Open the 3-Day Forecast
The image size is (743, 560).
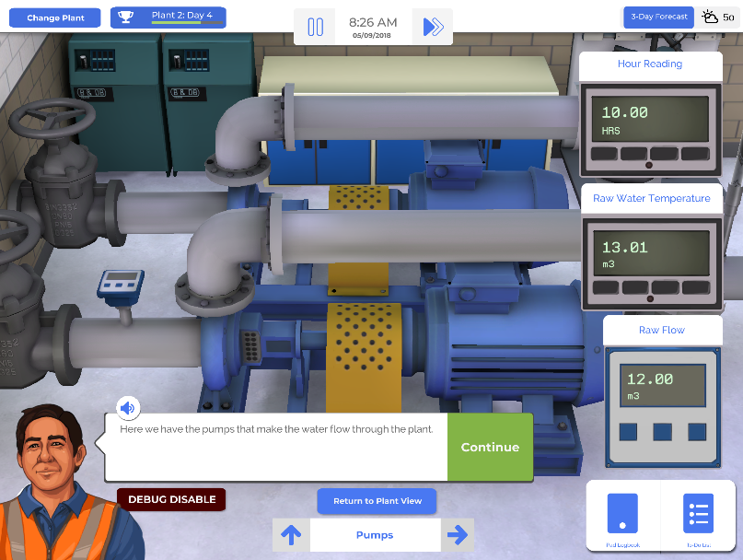pyautogui.click(x=658, y=17)
